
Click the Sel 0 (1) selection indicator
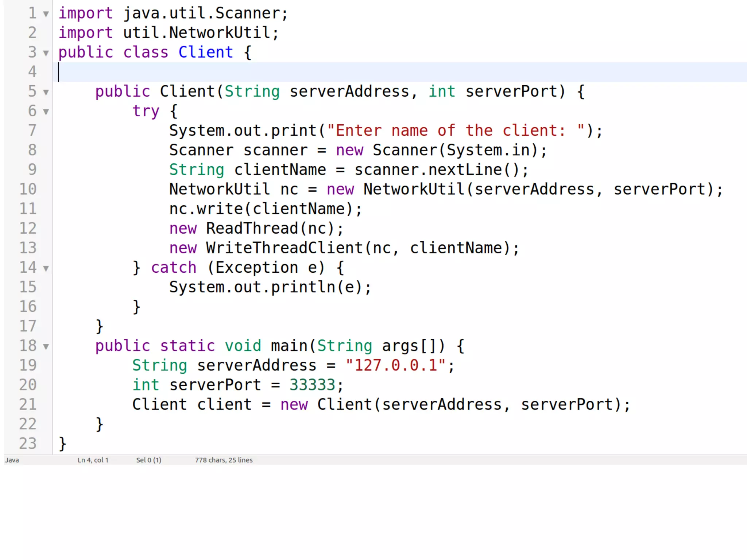[148, 460]
